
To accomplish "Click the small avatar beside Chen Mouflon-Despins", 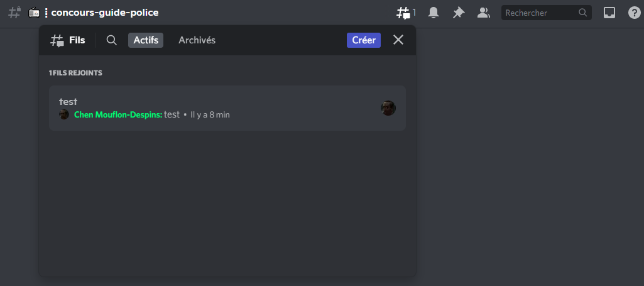I will coord(64,114).
